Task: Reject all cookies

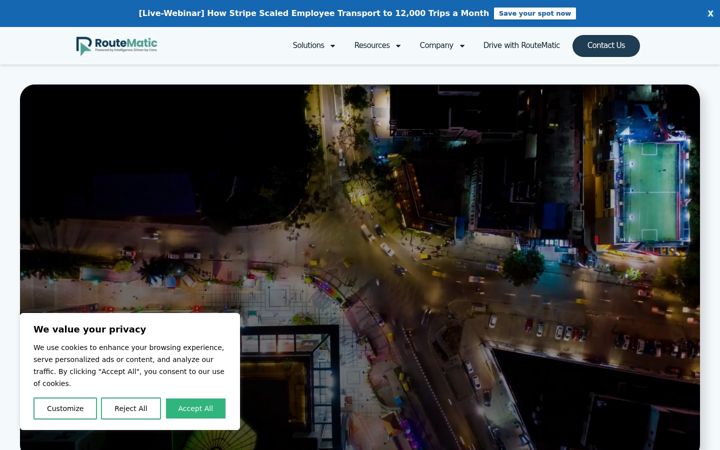Action: pyautogui.click(x=131, y=408)
